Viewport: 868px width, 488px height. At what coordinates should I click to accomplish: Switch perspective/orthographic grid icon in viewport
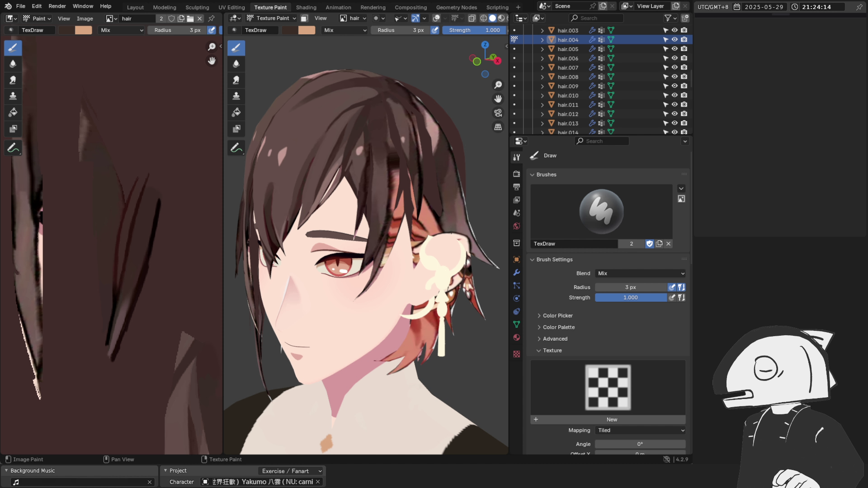(x=498, y=127)
